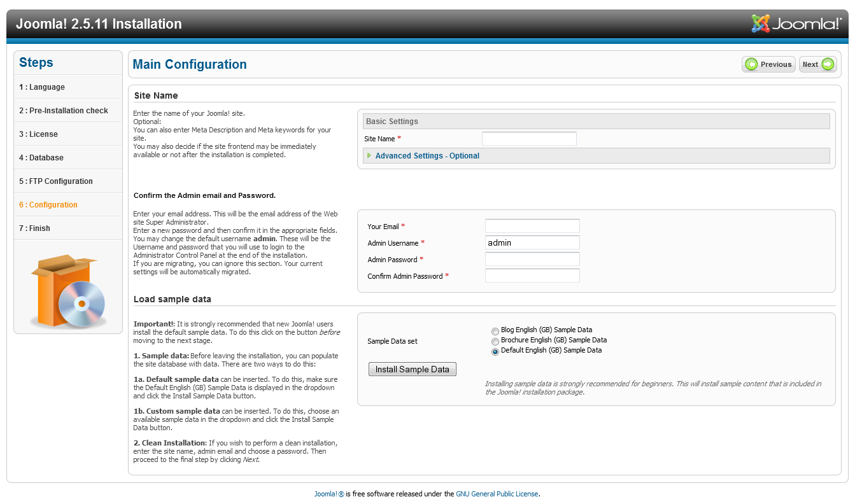Select Brochure English (GB) Sample Data radio
Image resolution: width=855 pixels, height=504 pixels.
495,341
